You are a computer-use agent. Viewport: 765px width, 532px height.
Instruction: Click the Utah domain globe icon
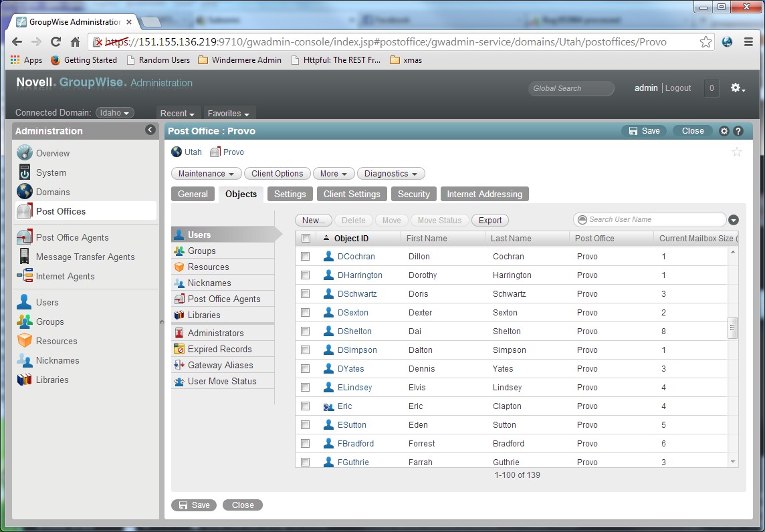click(176, 152)
